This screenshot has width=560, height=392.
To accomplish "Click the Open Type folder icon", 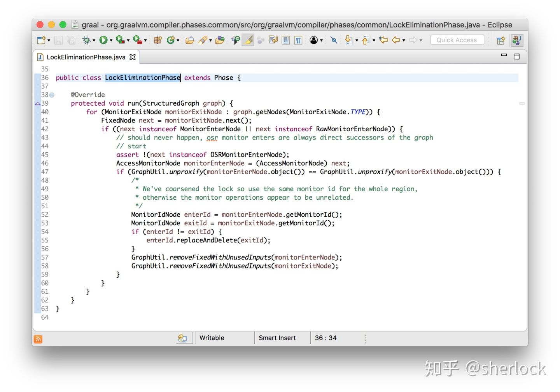I will click(189, 40).
